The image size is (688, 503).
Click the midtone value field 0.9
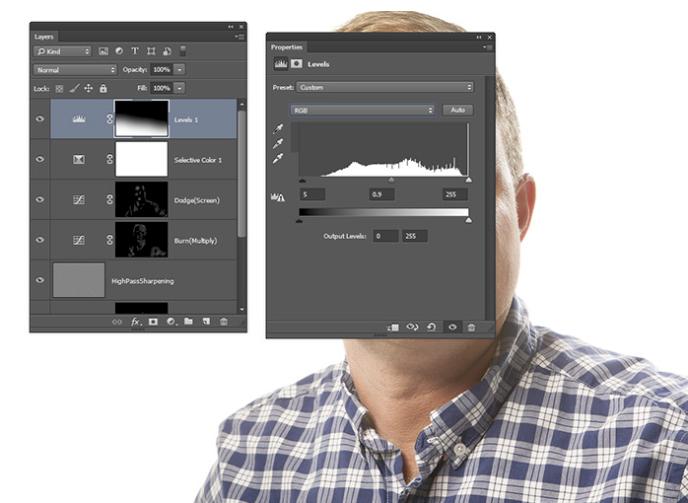point(381,194)
